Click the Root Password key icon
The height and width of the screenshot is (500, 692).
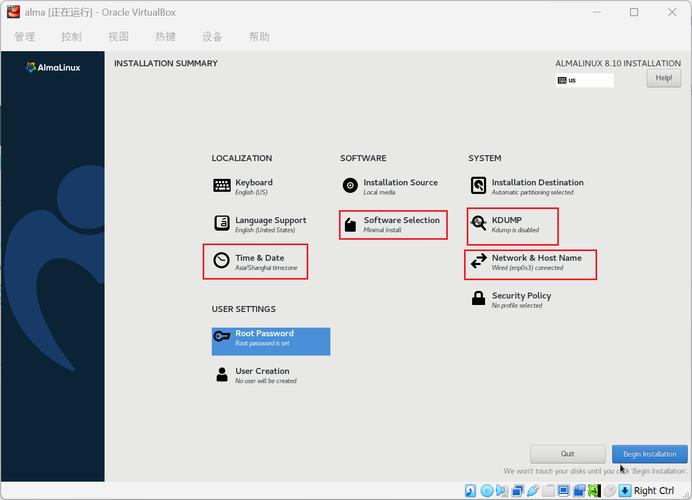(222, 337)
